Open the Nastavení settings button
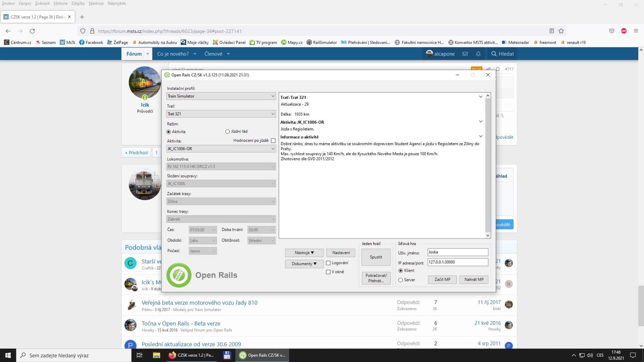This screenshot has height=362, width=644. (x=341, y=253)
